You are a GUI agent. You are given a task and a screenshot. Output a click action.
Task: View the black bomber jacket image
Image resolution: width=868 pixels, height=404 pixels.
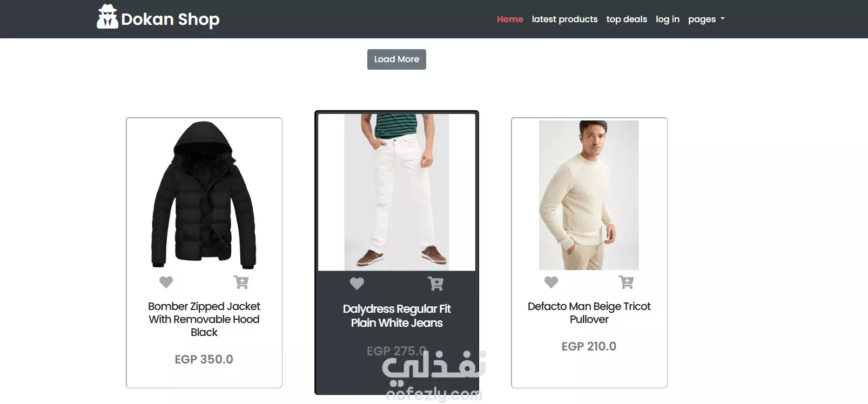[x=204, y=195]
